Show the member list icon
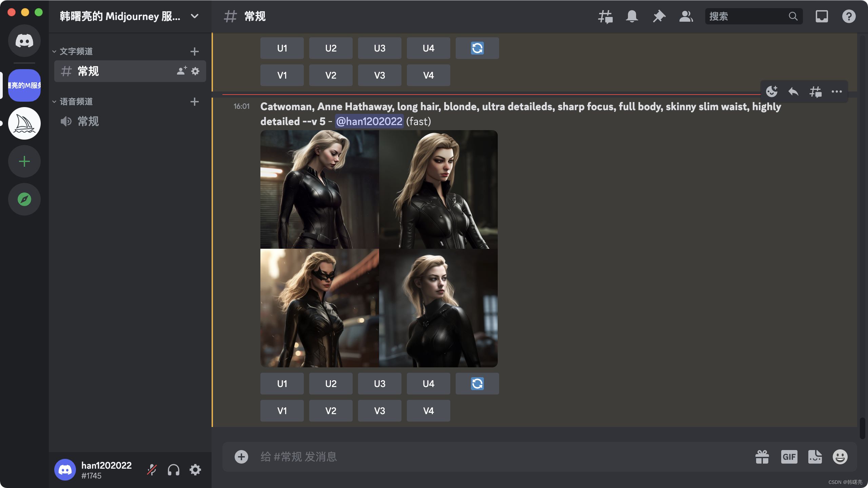Screen dimensions: 868x488 [686, 16]
